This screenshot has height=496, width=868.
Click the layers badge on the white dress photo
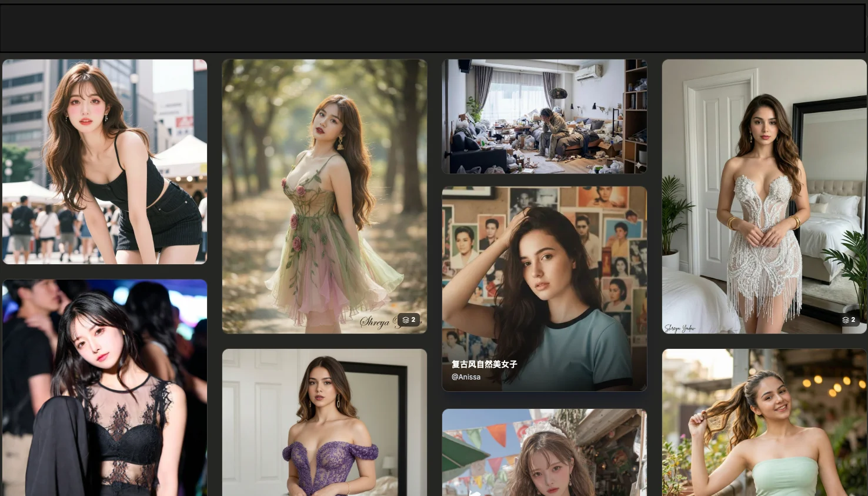pos(849,319)
